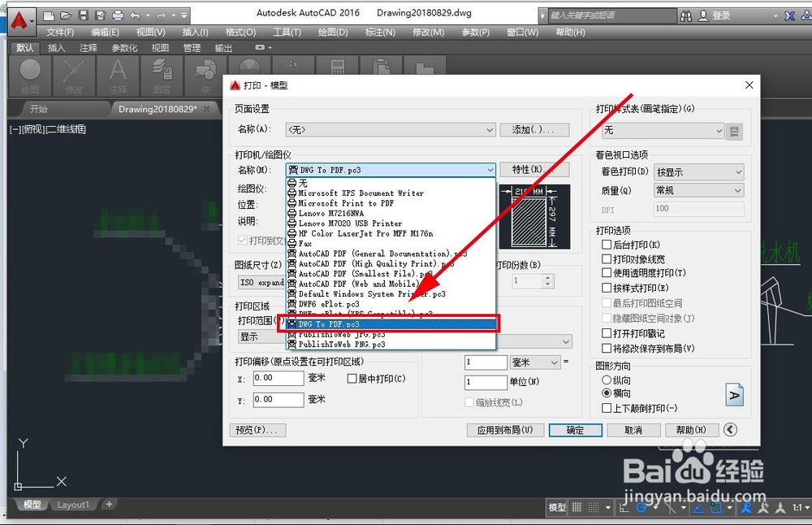
Task: Open the AutoCAD application menu button
Action: point(21,21)
